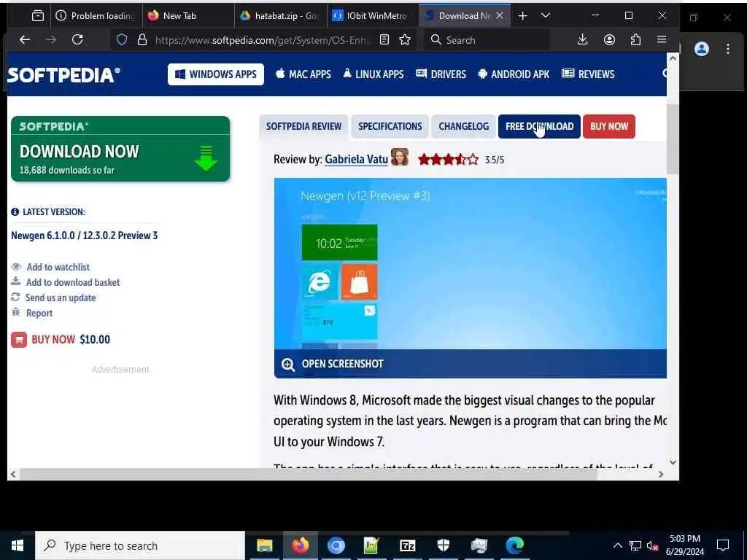
Task: Click Buy Now $10.00 link
Action: coord(71,340)
